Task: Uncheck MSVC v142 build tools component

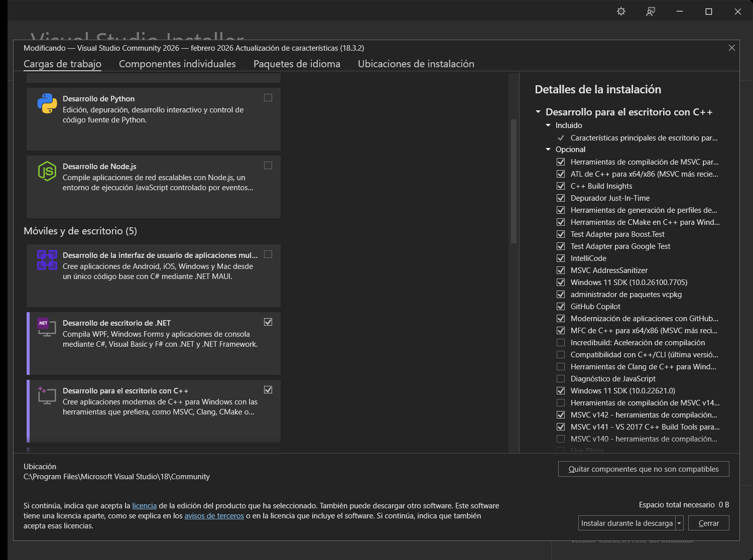Action: 561,415
